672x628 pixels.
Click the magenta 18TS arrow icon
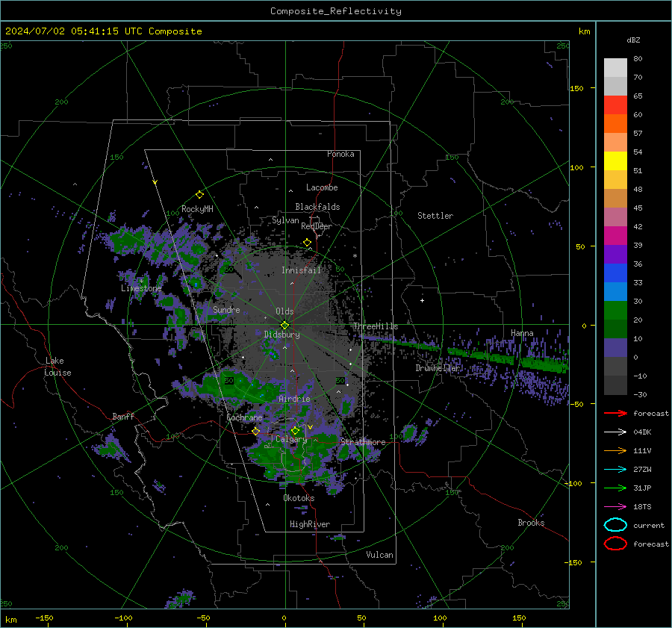615,507
